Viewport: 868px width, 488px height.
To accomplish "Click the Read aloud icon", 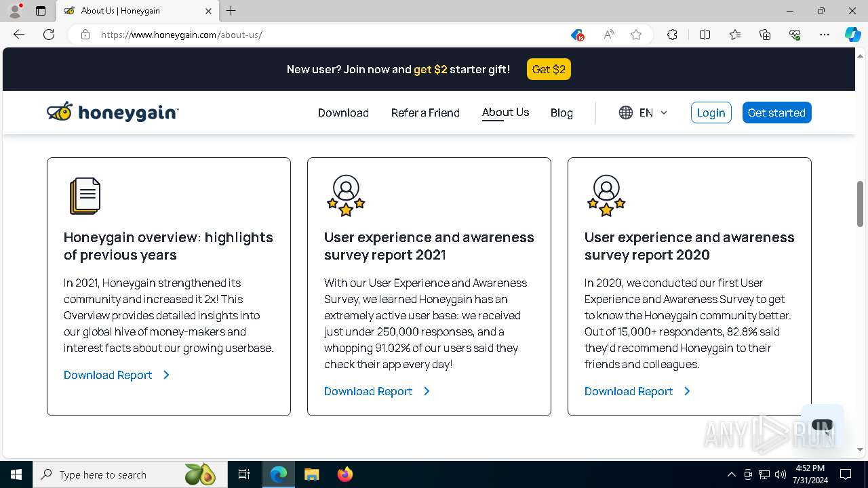I will coord(609,35).
